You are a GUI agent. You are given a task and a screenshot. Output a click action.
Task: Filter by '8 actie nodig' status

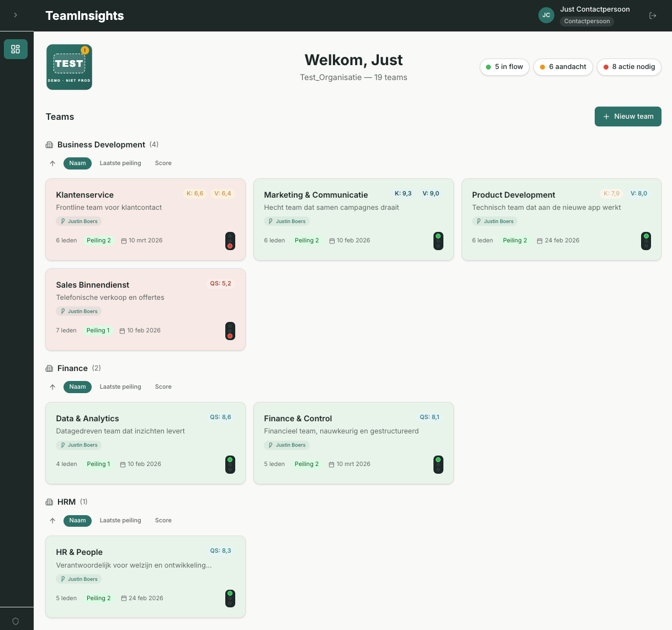(629, 67)
